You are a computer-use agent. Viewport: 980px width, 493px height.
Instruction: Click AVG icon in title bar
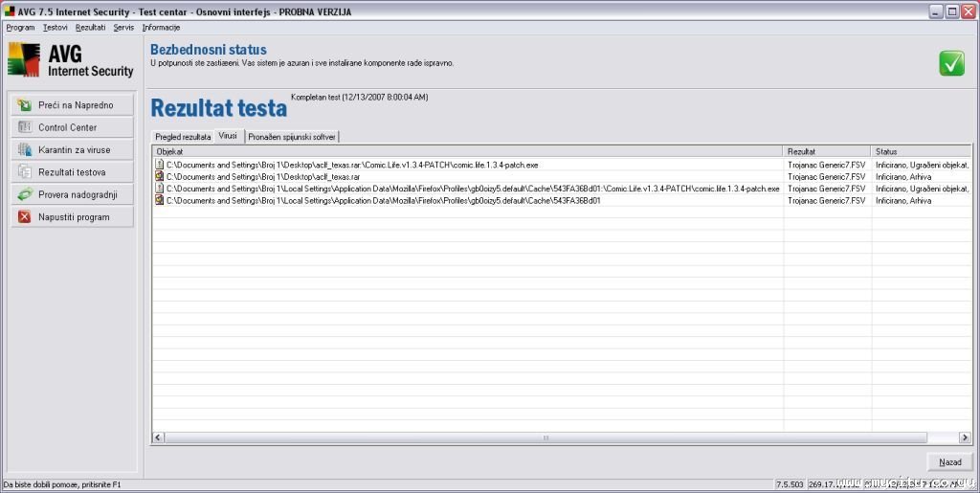coord(10,11)
